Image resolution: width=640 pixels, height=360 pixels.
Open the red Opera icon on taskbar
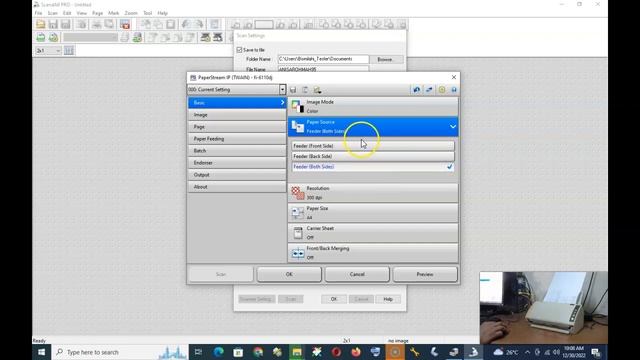click(x=336, y=352)
